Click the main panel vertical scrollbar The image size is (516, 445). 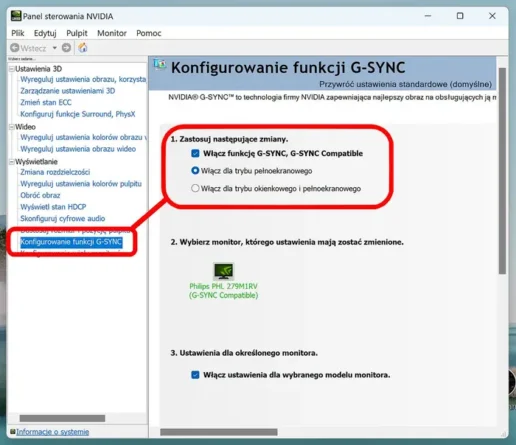(502, 171)
